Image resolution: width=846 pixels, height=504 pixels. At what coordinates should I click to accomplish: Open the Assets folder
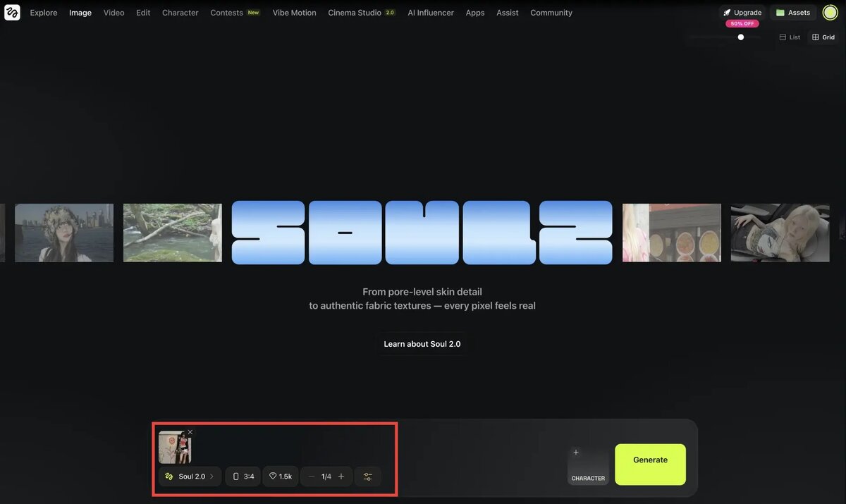793,13
